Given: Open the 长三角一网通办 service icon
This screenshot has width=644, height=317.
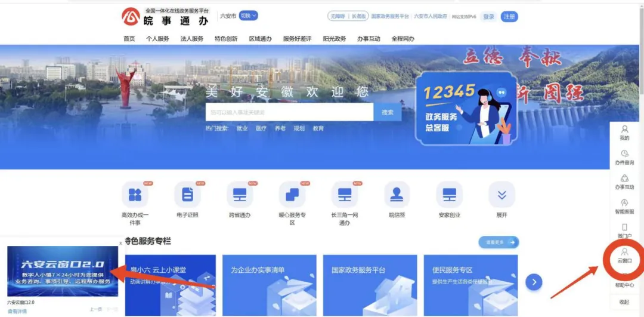Looking at the screenshot, I should pos(345,195).
